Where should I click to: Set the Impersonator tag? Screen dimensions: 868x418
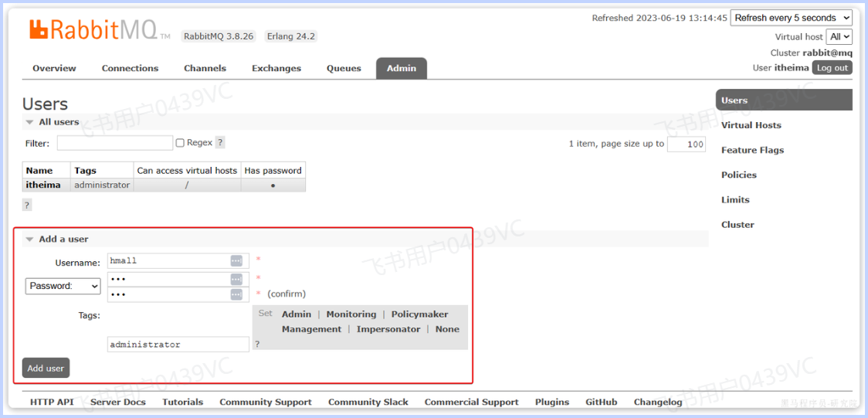click(388, 329)
